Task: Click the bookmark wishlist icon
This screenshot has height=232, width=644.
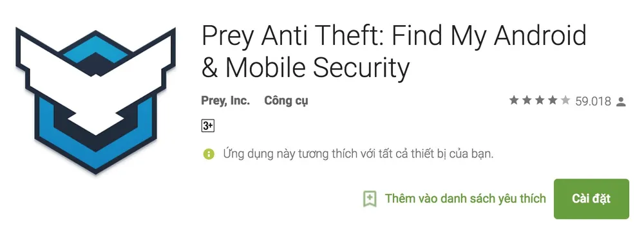Action: coord(370,199)
